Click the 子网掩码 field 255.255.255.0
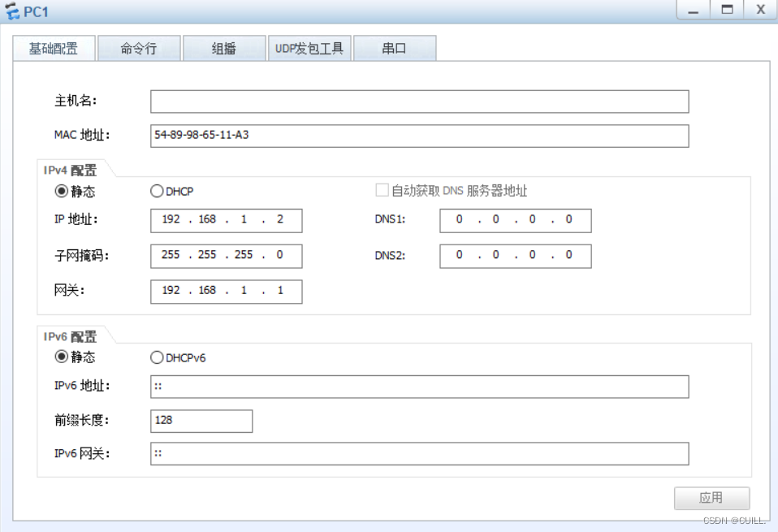 click(x=227, y=256)
